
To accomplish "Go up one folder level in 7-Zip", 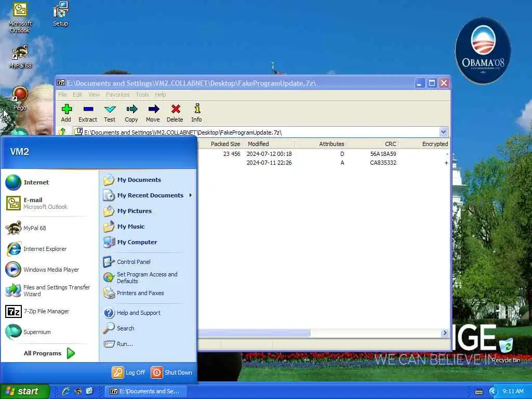I will pos(62,131).
